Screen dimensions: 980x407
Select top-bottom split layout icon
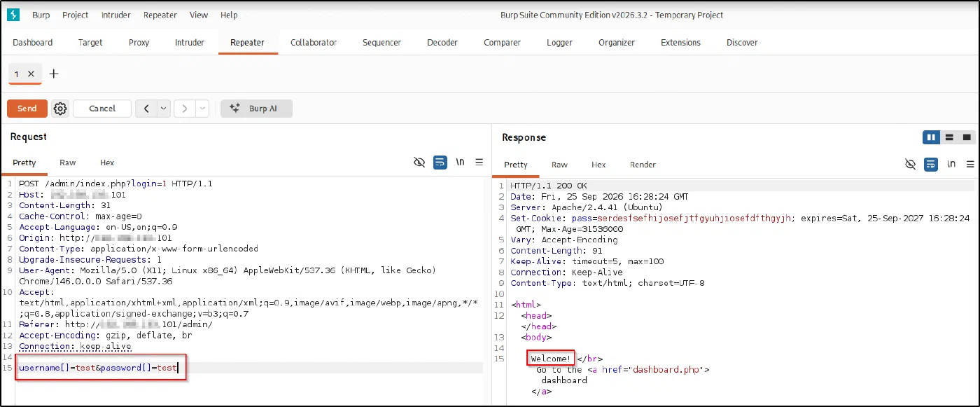coord(949,137)
